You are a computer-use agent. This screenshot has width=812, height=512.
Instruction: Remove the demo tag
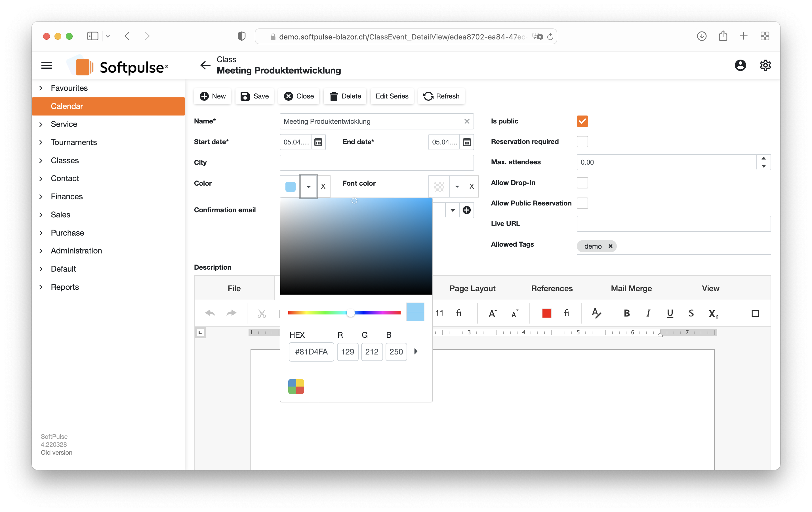pyautogui.click(x=610, y=246)
